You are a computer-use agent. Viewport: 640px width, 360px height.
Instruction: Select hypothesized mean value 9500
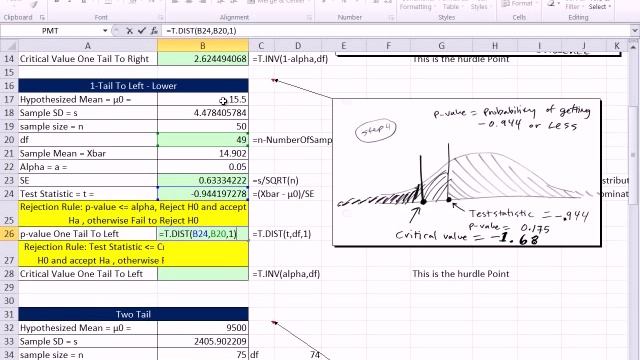click(203, 328)
